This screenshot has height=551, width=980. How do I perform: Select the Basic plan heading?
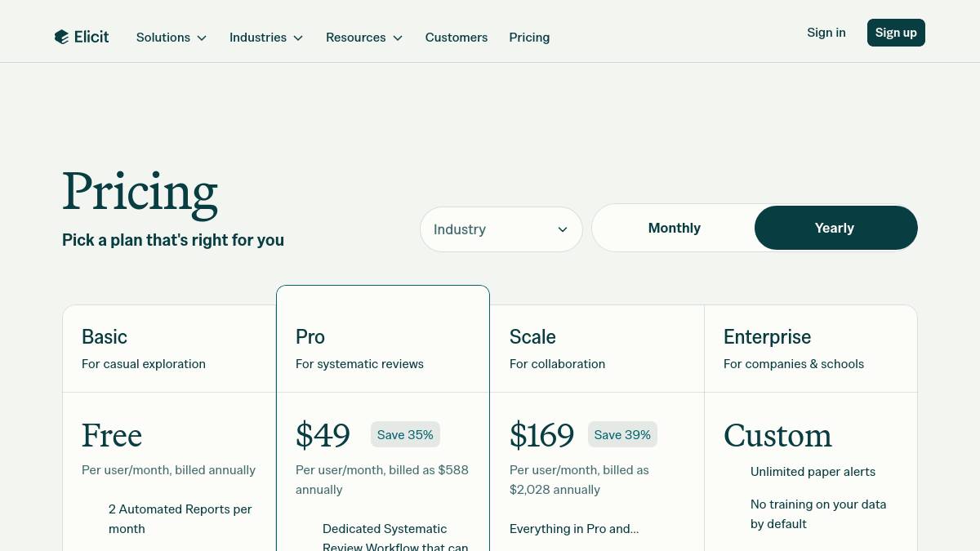click(x=105, y=337)
